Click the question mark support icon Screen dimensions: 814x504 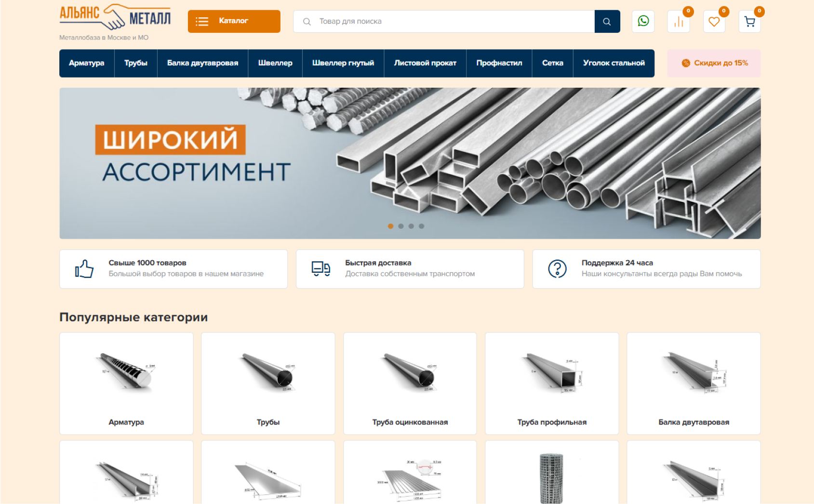[x=557, y=269]
